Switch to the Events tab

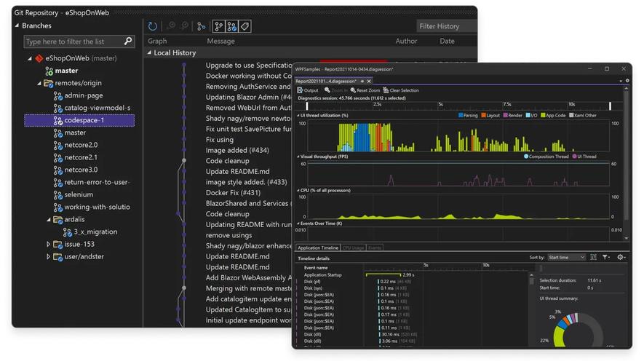[375, 248]
